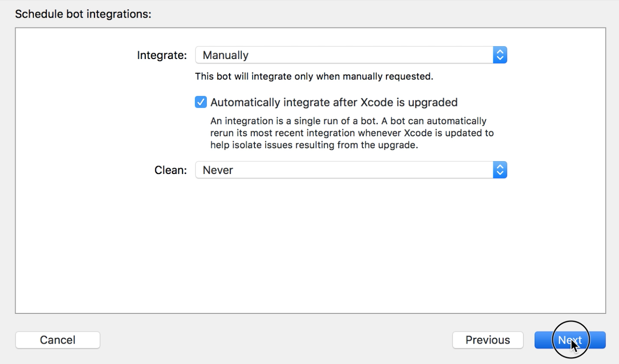619x364 pixels.
Task: Click the 'Clean:' field label
Action: tap(171, 170)
